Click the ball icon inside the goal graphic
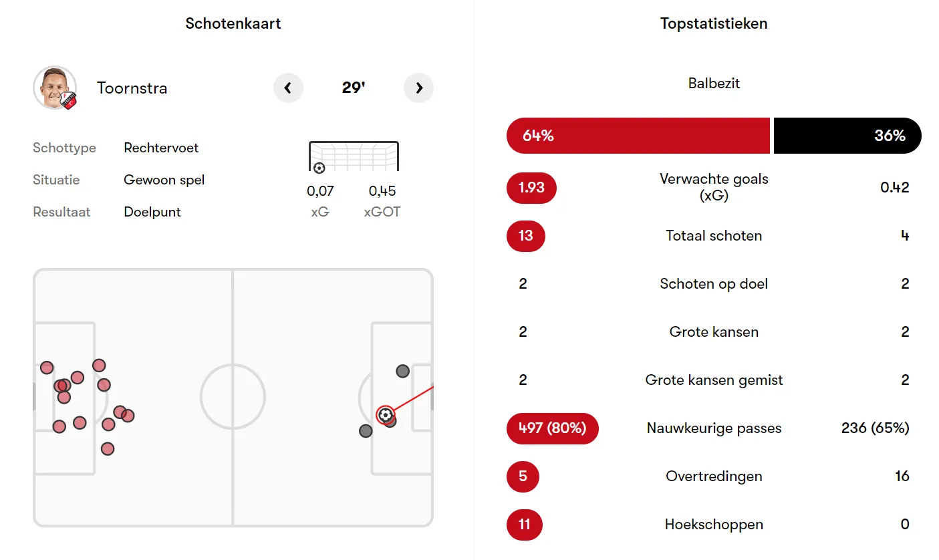This screenshot has width=939, height=560. point(320,167)
